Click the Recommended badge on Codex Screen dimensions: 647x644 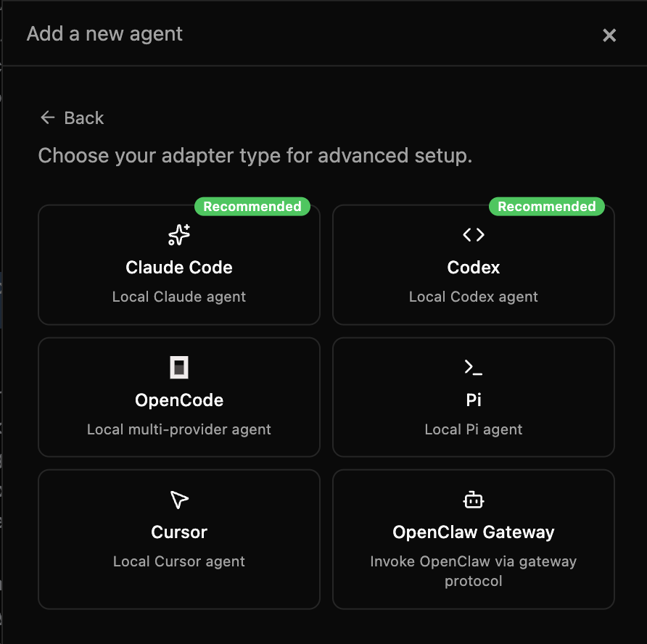547,206
